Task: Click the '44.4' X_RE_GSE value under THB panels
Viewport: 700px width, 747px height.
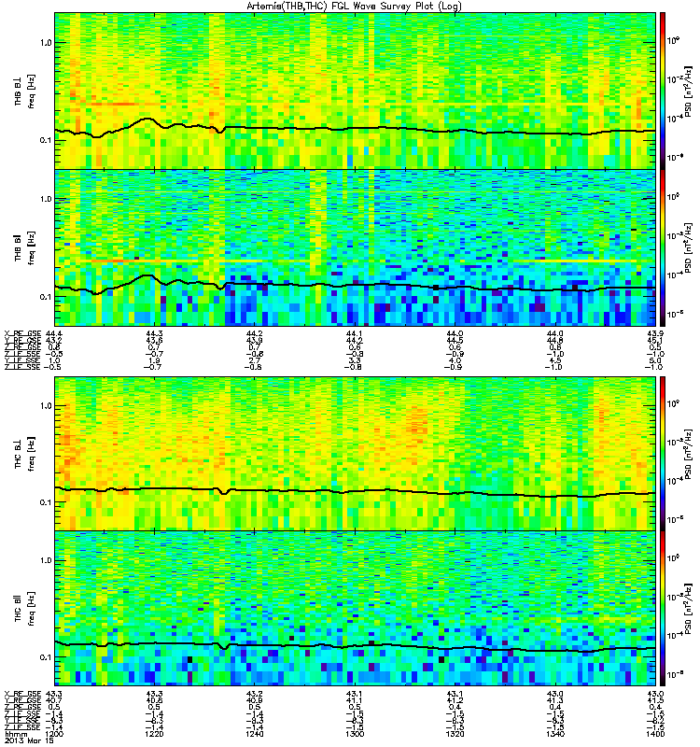Action: click(55, 333)
